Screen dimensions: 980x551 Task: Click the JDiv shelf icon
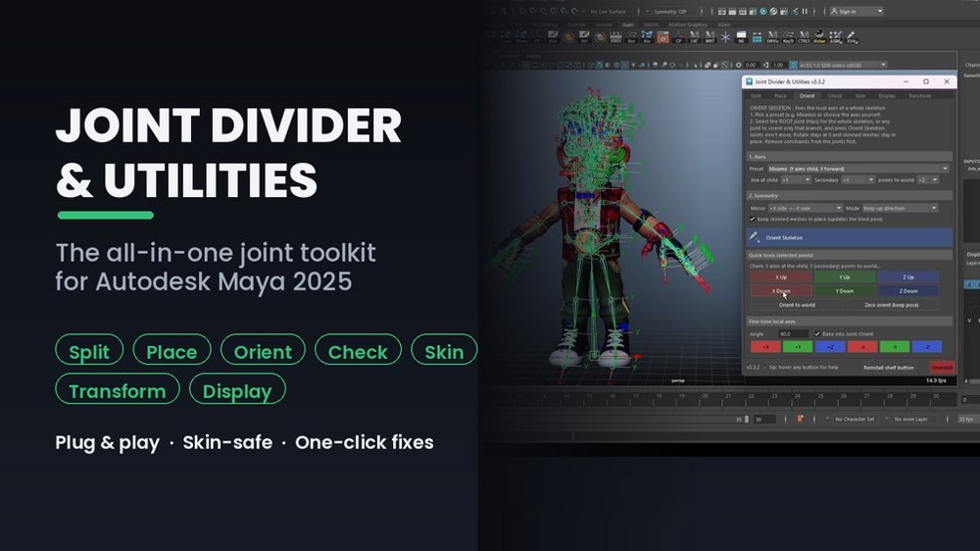[852, 37]
